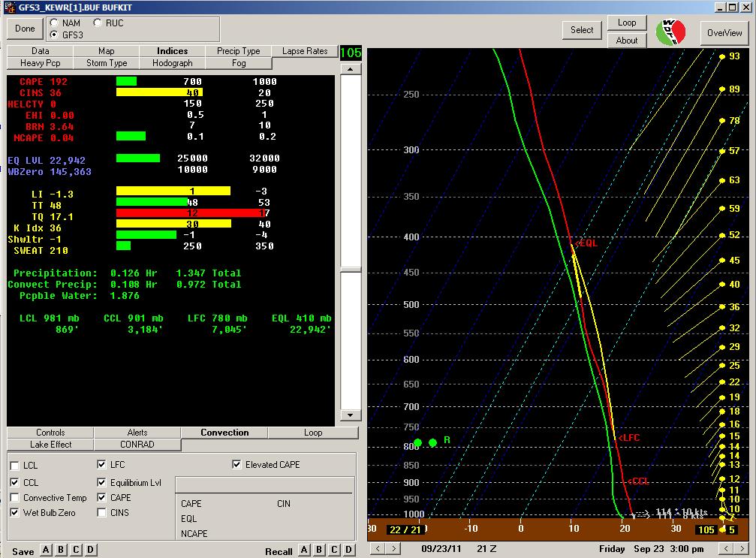Click the left-pointing arrow beside 09/23/11

pyautogui.click(x=378, y=548)
